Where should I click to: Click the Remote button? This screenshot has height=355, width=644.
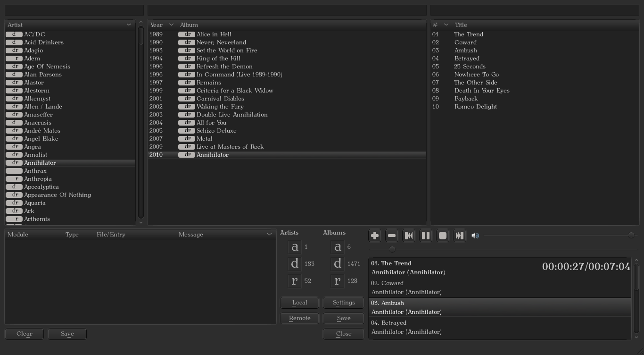[x=299, y=318]
